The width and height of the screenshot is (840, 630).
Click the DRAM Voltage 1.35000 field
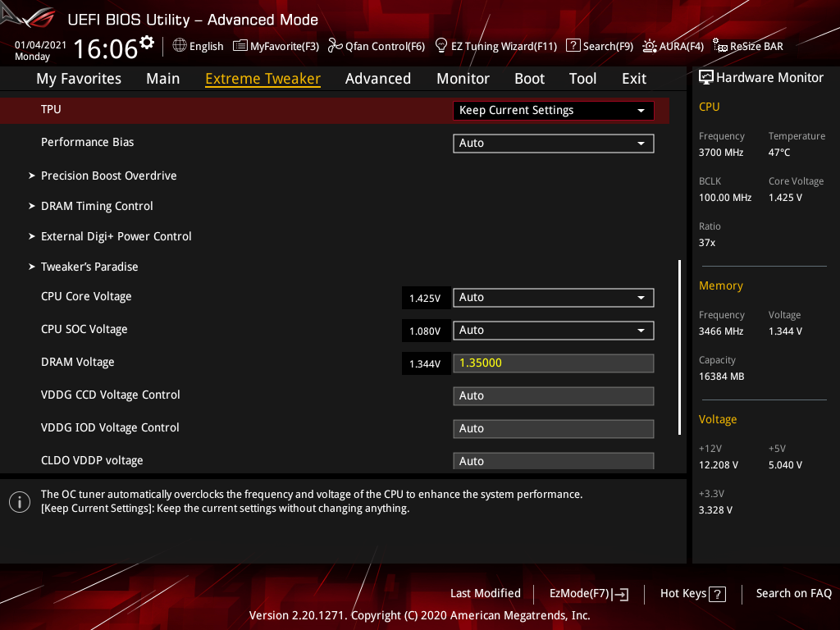coord(554,363)
